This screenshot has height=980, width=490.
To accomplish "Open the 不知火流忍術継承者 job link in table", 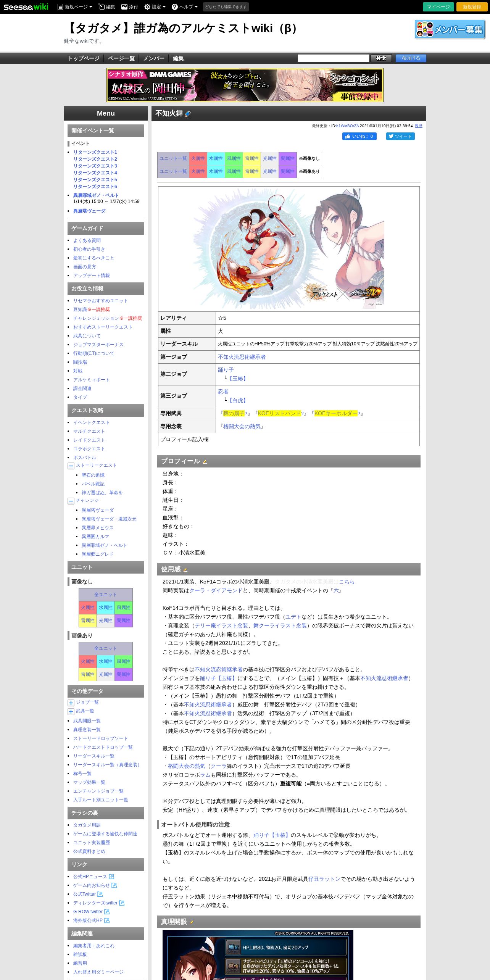I will (242, 357).
